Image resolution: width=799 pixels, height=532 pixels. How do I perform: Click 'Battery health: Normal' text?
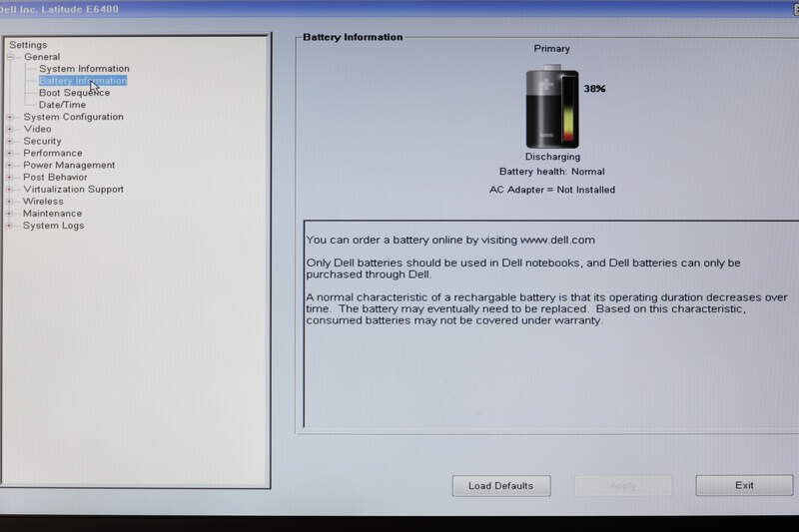552,172
